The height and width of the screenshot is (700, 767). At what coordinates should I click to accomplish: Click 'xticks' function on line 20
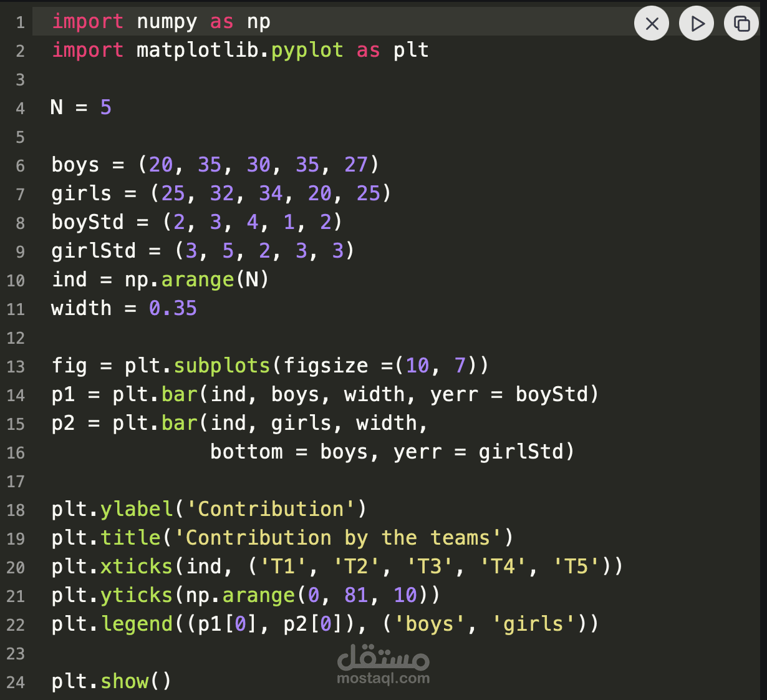(137, 566)
